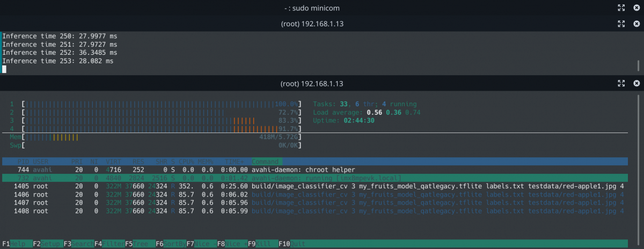
Task: Close the sudo minicom pane
Action: (x=636, y=8)
